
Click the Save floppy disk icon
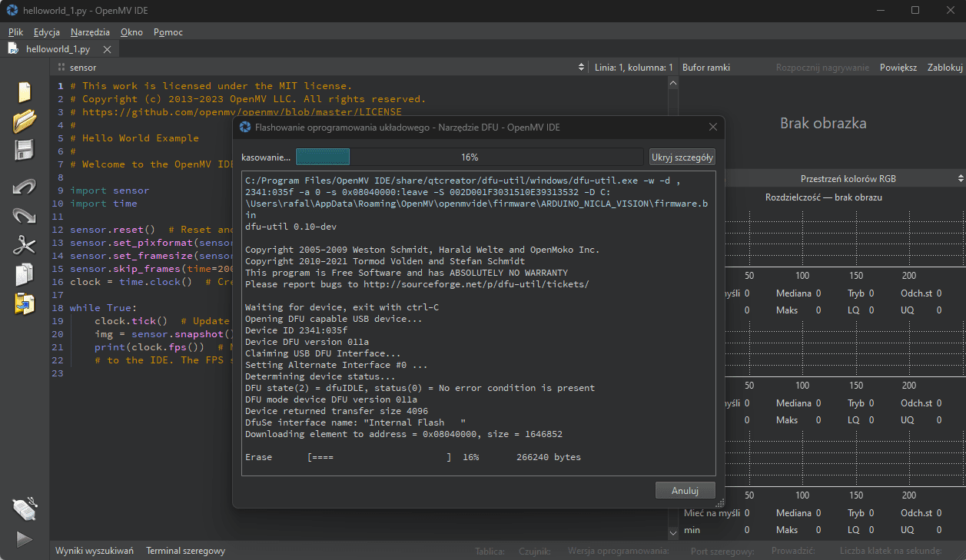[25, 150]
